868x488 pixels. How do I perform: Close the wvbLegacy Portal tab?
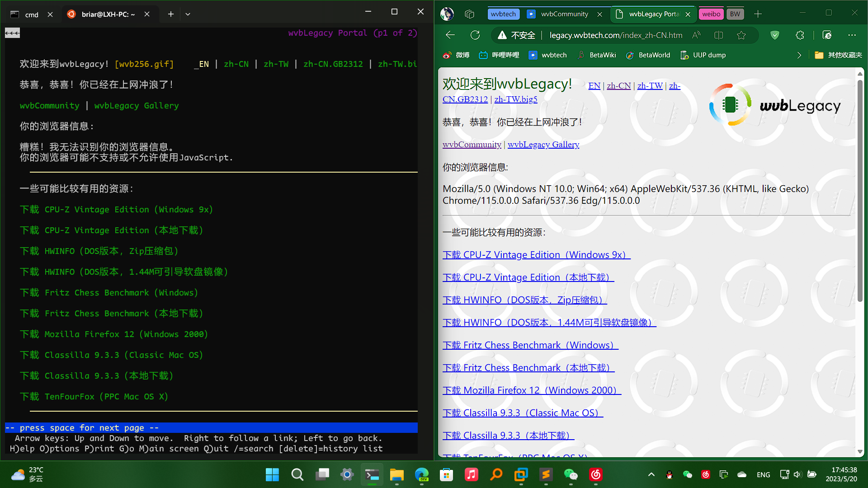(688, 14)
